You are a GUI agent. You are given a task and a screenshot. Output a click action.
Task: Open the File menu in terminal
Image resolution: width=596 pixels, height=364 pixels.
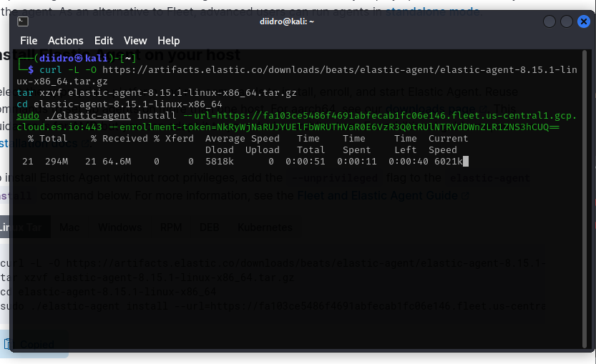pos(29,41)
